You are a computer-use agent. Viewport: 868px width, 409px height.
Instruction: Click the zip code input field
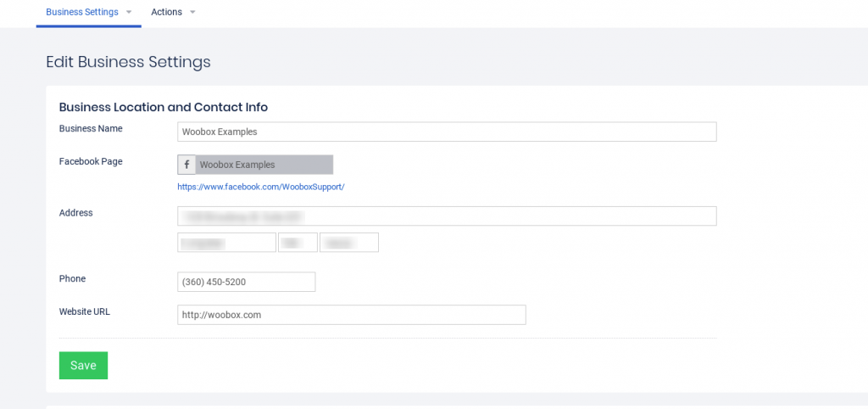click(348, 243)
